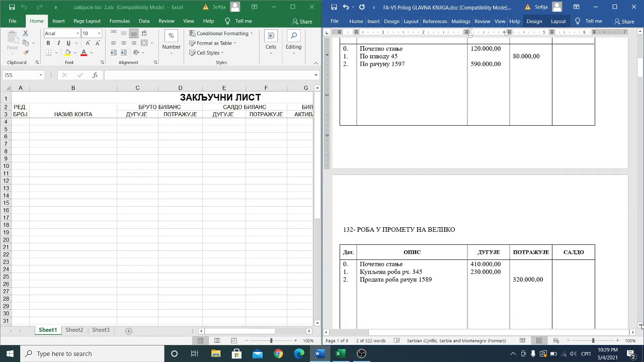Click Repeat in Word quick access toolbar
The width and height of the screenshot is (644, 362).
click(362, 7)
